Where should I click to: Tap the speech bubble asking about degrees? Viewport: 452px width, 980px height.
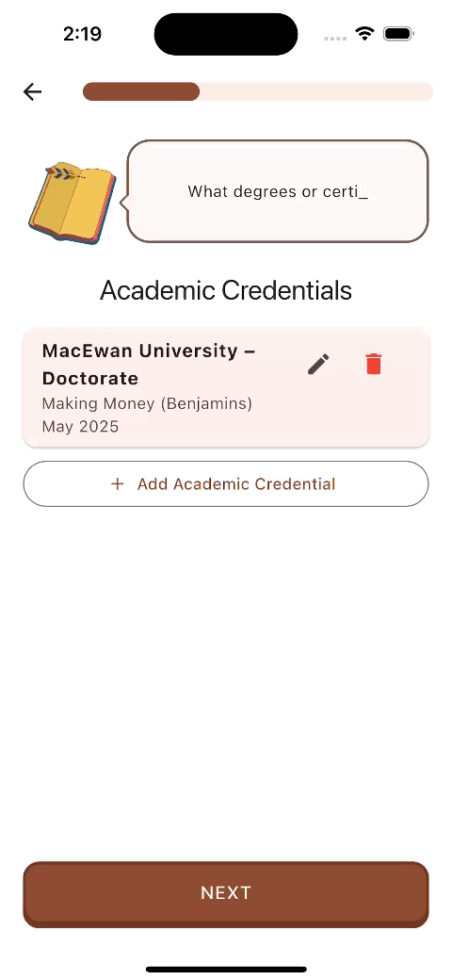point(278,191)
